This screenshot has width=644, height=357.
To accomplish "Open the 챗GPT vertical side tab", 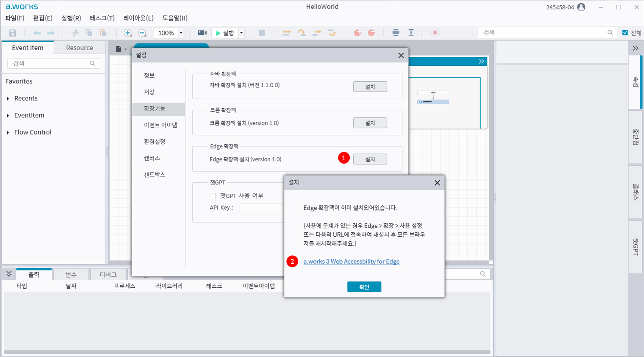I will pos(635,247).
